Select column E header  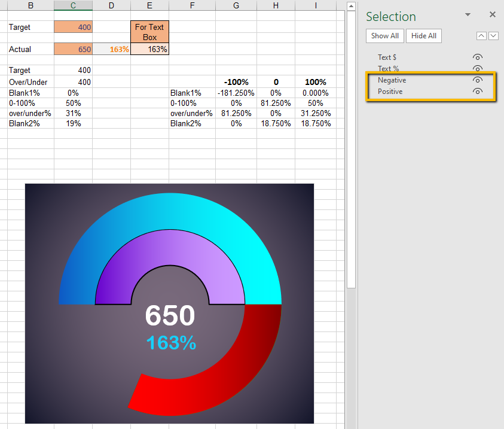click(150, 5)
